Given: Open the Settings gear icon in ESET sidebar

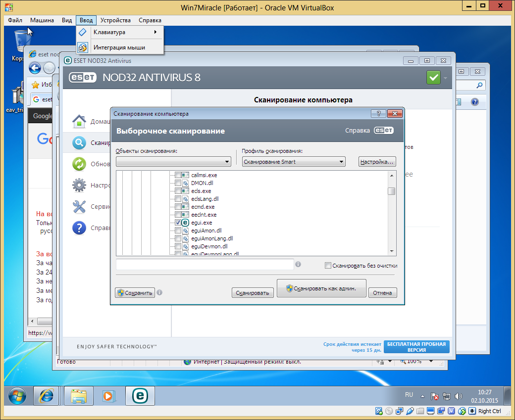Looking at the screenshot, I should pos(79,186).
